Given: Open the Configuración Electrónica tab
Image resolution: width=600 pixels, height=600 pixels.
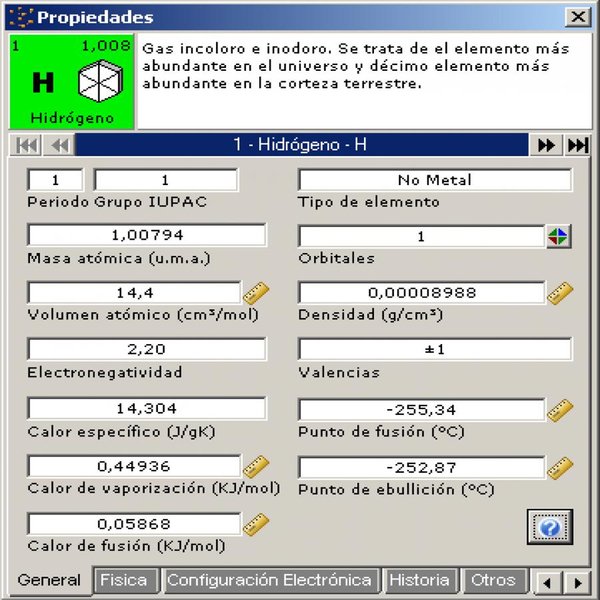Looking at the screenshot, I should (269, 580).
